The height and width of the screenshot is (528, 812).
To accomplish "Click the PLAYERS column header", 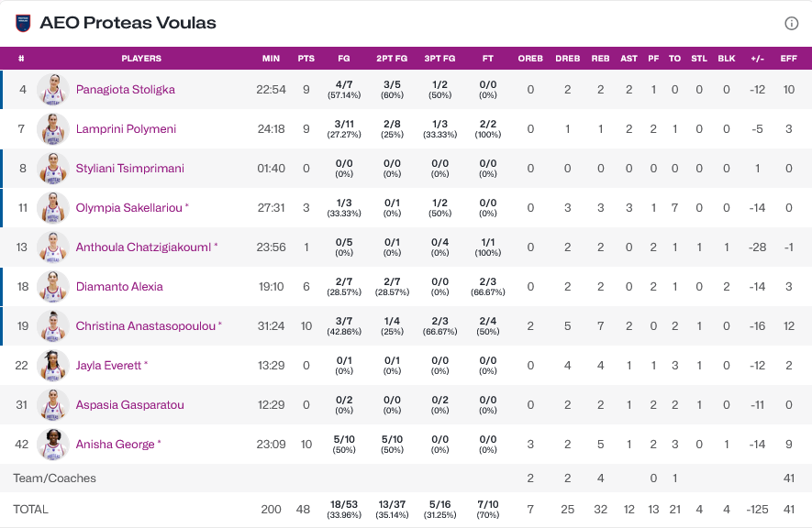I will pyautogui.click(x=141, y=59).
